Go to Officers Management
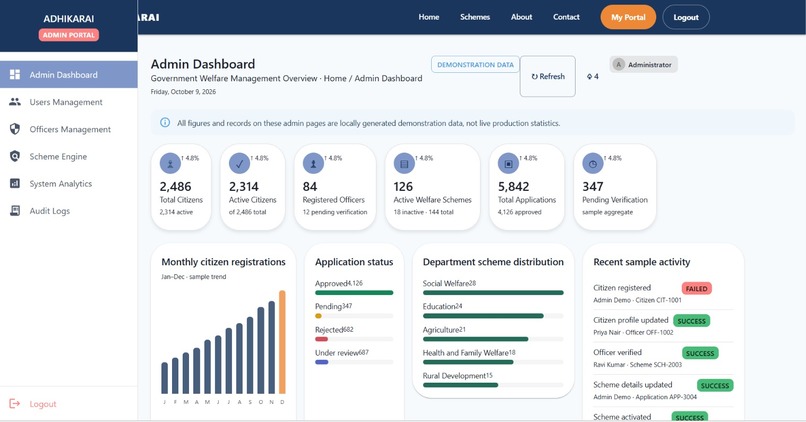 [69, 129]
